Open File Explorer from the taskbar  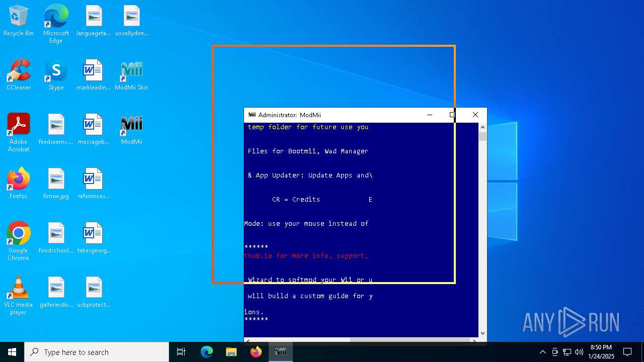[x=231, y=352]
